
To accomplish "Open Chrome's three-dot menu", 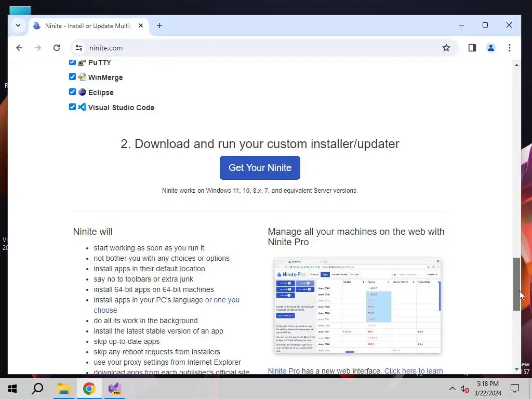I will (510, 48).
